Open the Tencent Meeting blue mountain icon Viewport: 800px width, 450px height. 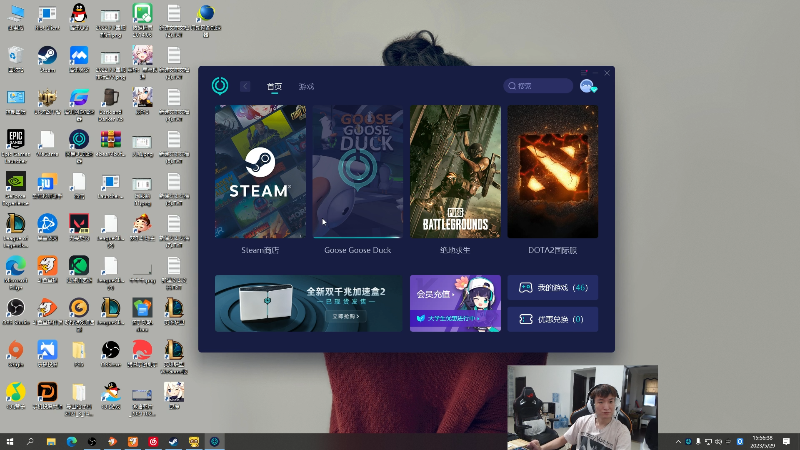click(79, 59)
